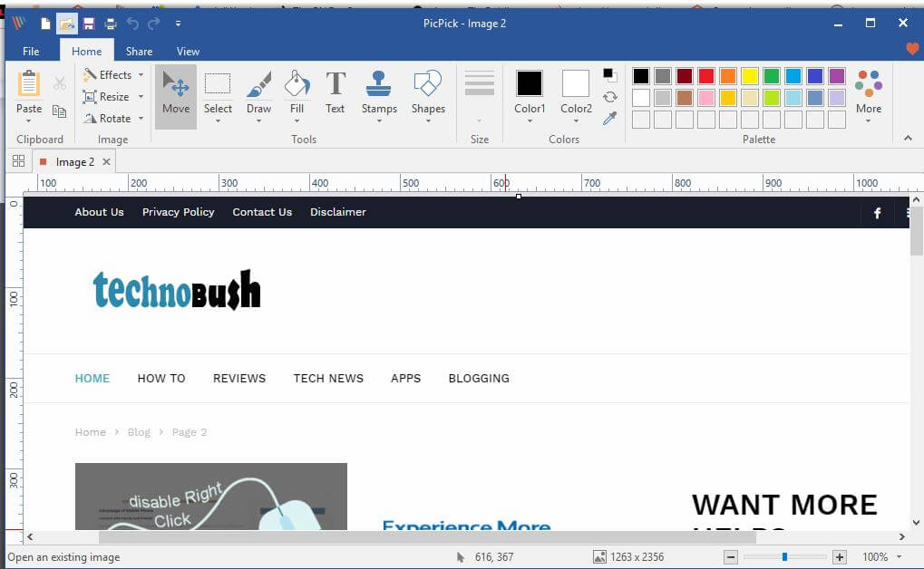The height and width of the screenshot is (569, 924).
Task: Click the Save icon in quick access toolbar
Action: click(88, 24)
